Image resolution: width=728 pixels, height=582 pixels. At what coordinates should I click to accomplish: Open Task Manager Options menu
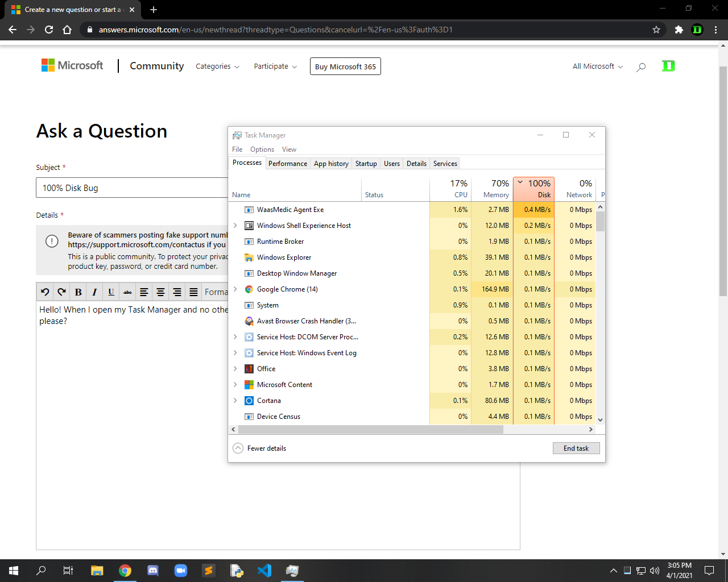point(262,149)
